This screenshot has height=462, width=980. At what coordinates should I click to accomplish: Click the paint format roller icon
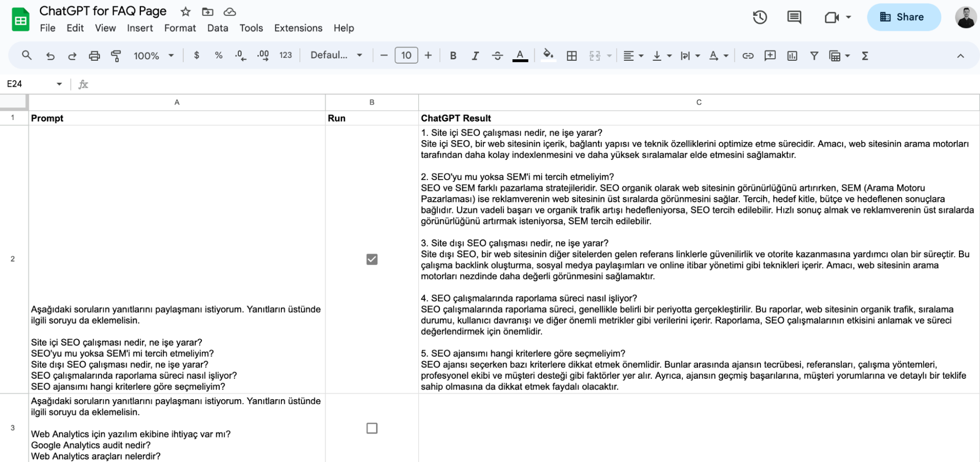click(x=116, y=56)
